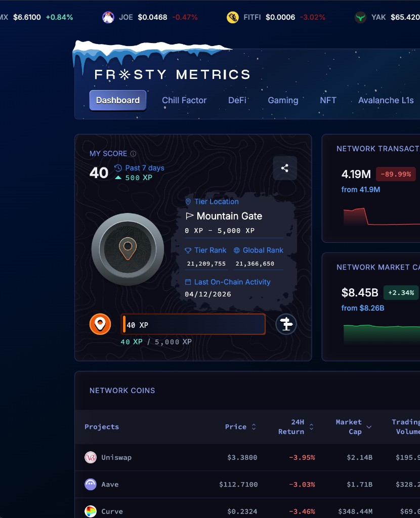Sort the table by 24H Return

[x=312, y=426]
